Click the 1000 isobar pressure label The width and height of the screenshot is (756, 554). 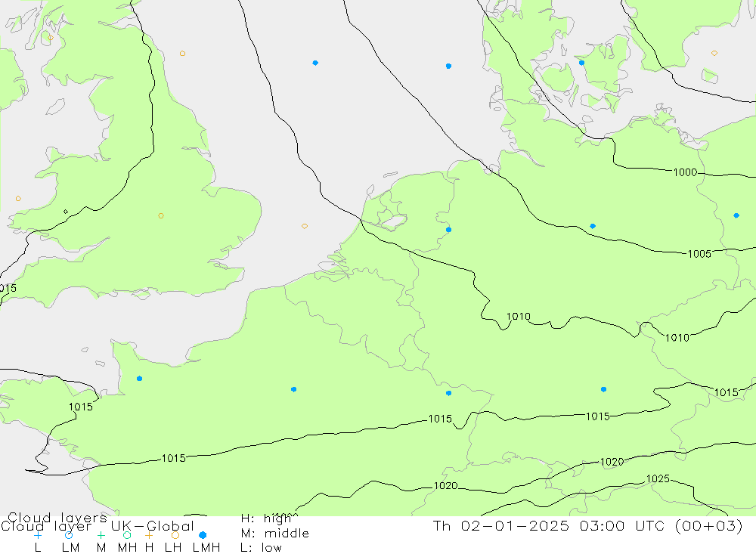685,172
